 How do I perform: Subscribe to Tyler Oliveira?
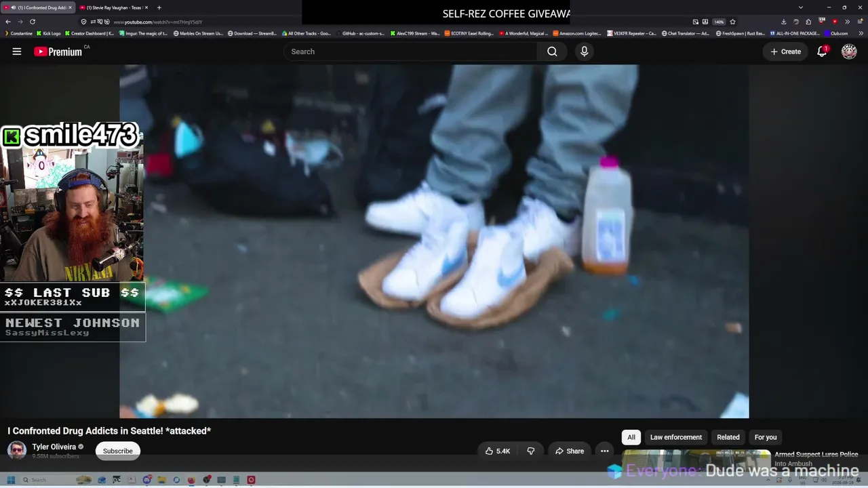[118, 451]
